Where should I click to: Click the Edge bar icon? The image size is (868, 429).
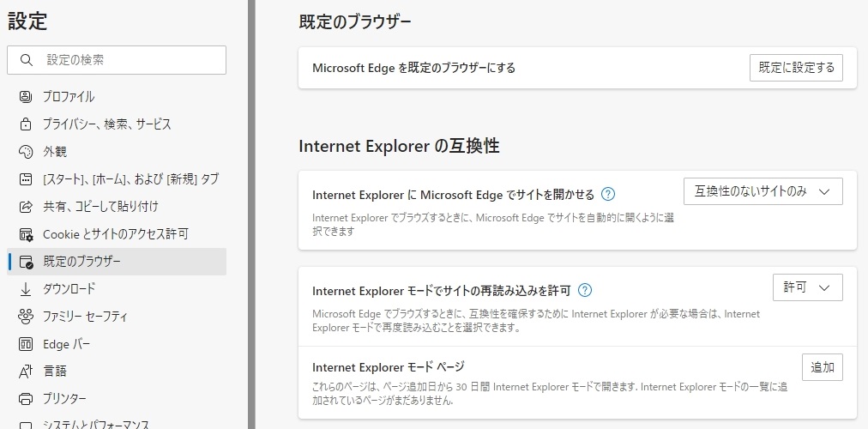pos(26,344)
